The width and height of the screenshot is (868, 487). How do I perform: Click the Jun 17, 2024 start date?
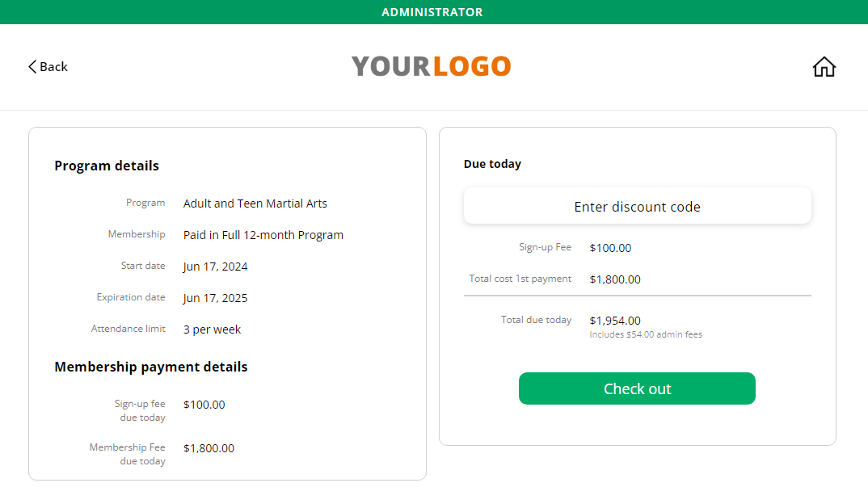(215, 267)
